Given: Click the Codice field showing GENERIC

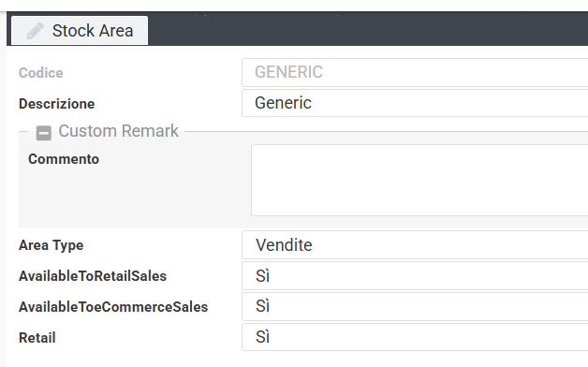Looking at the screenshot, I should pyautogui.click(x=415, y=72).
